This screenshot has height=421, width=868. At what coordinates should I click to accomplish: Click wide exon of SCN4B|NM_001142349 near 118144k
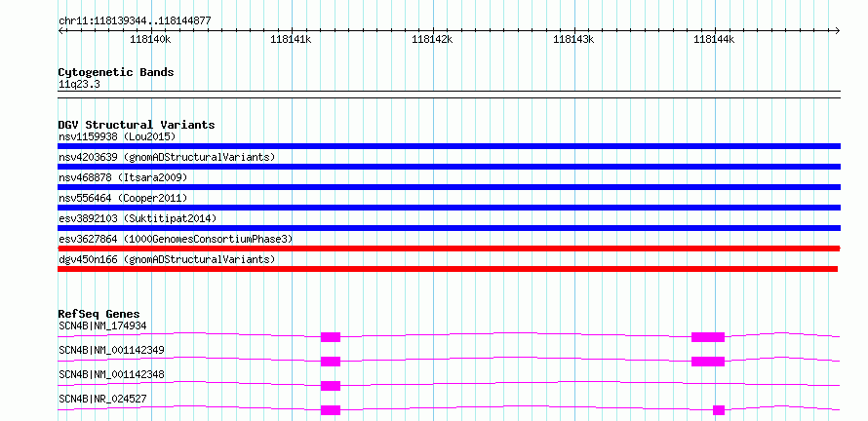[x=708, y=362]
